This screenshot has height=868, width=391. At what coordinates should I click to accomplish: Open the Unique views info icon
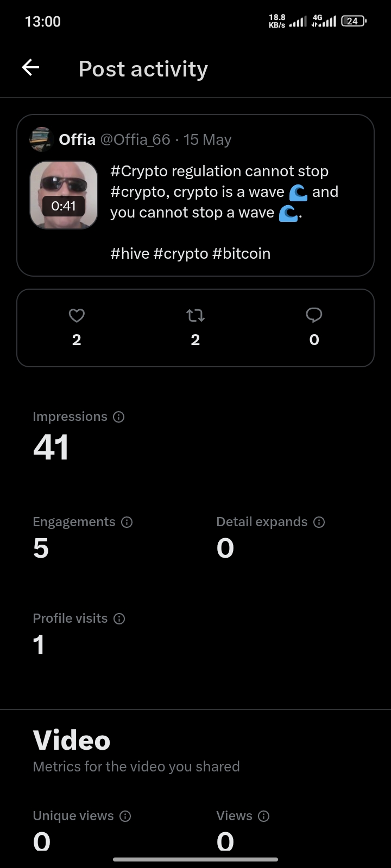[125, 816]
